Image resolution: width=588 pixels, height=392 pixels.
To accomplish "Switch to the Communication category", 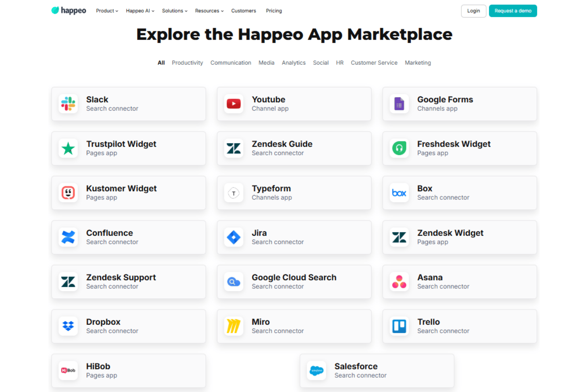I will [x=231, y=63].
